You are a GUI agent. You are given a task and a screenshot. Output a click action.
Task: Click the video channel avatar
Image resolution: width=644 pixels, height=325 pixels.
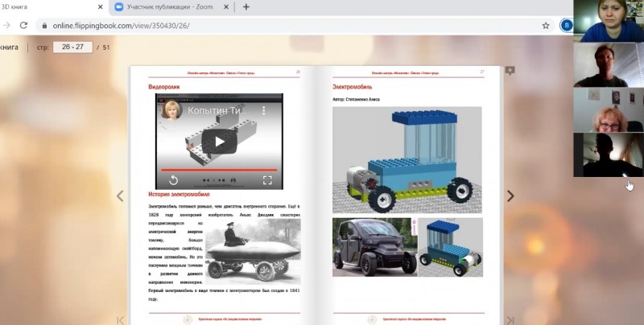point(171,110)
